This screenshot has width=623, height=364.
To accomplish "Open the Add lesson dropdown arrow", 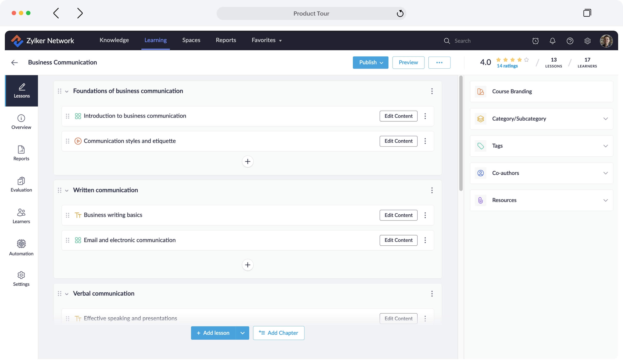I will tap(242, 333).
